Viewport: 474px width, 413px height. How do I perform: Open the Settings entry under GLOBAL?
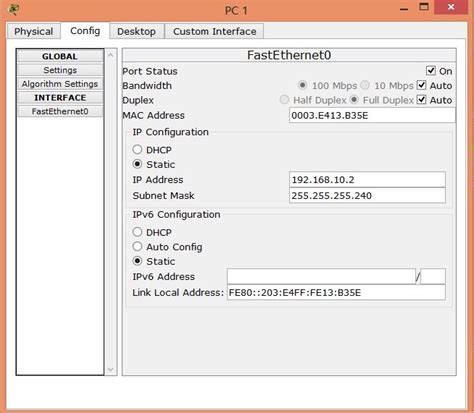pos(60,70)
